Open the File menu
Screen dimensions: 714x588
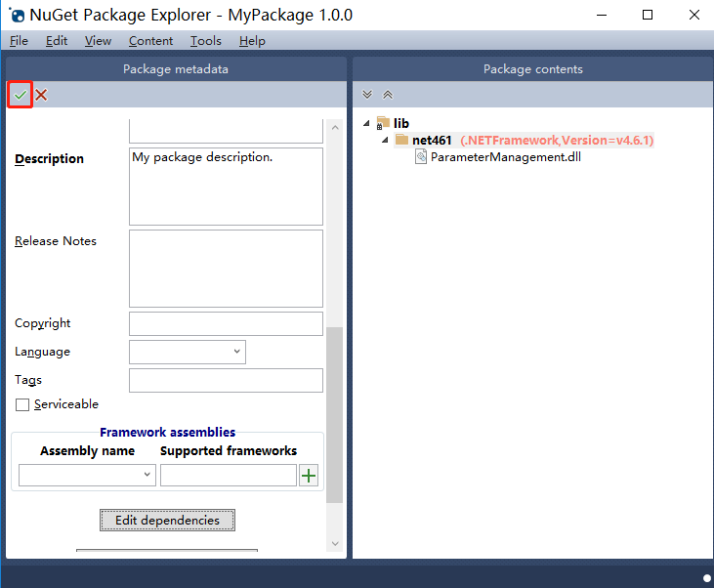tap(19, 41)
